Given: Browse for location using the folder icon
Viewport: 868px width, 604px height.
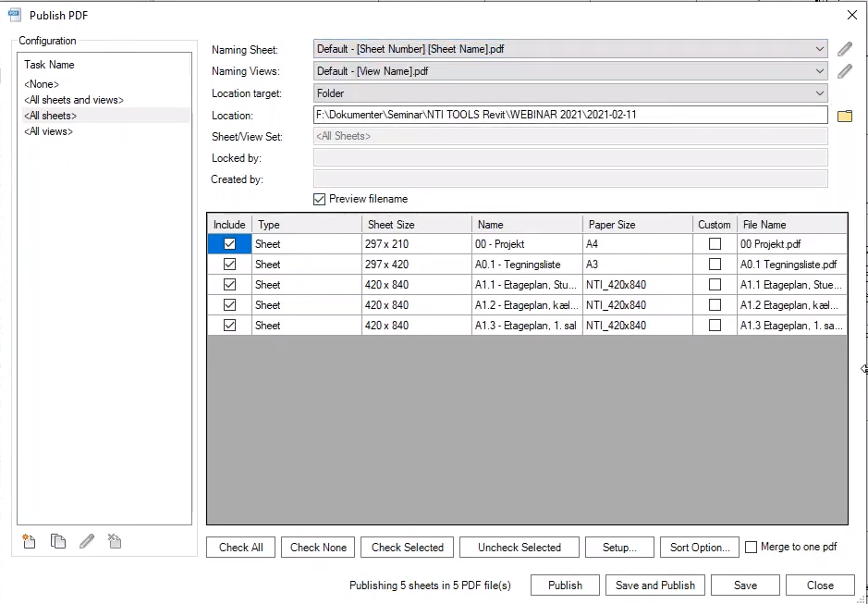Looking at the screenshot, I should (x=844, y=116).
